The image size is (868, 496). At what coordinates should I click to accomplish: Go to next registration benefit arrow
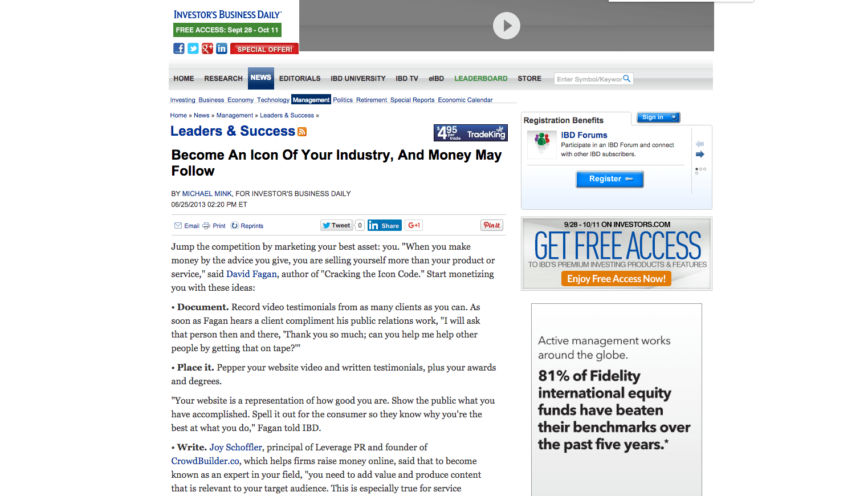coord(700,155)
